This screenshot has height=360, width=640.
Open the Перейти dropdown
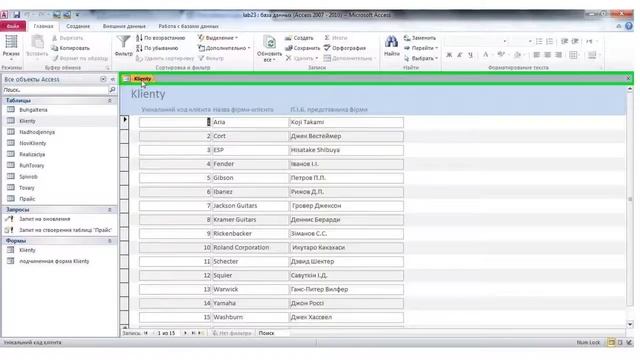point(421,48)
